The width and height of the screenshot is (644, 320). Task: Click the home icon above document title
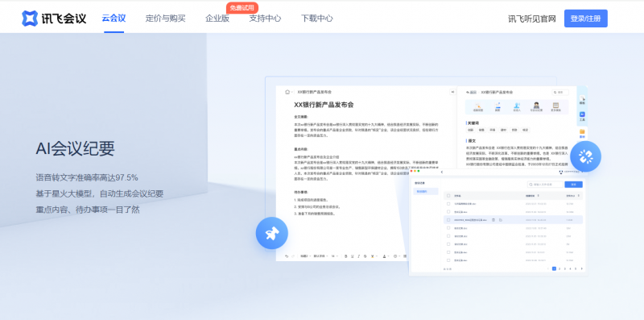click(x=287, y=92)
